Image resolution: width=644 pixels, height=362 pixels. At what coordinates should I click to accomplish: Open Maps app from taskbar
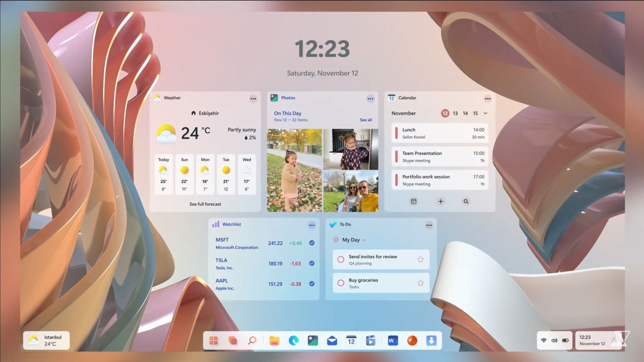pos(312,340)
